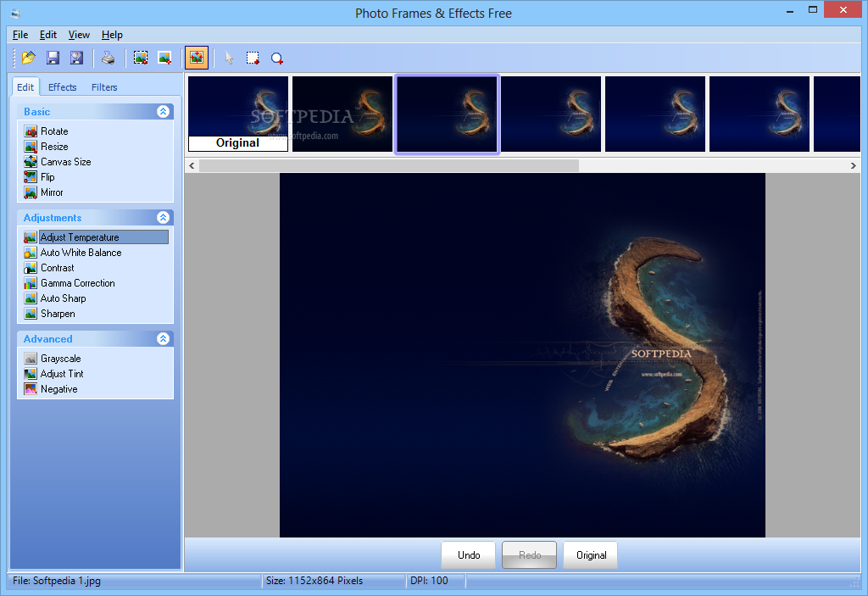Select the Grayscale label
868x596 pixels.
[60, 359]
